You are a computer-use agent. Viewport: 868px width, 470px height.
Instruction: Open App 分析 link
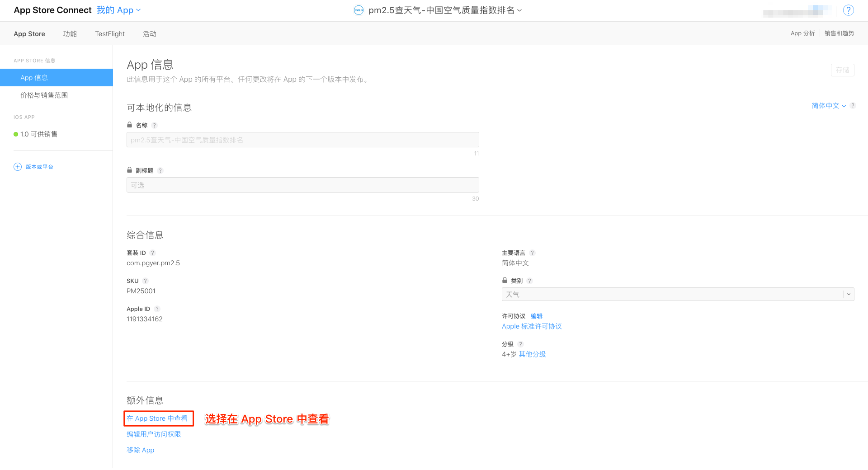click(802, 33)
